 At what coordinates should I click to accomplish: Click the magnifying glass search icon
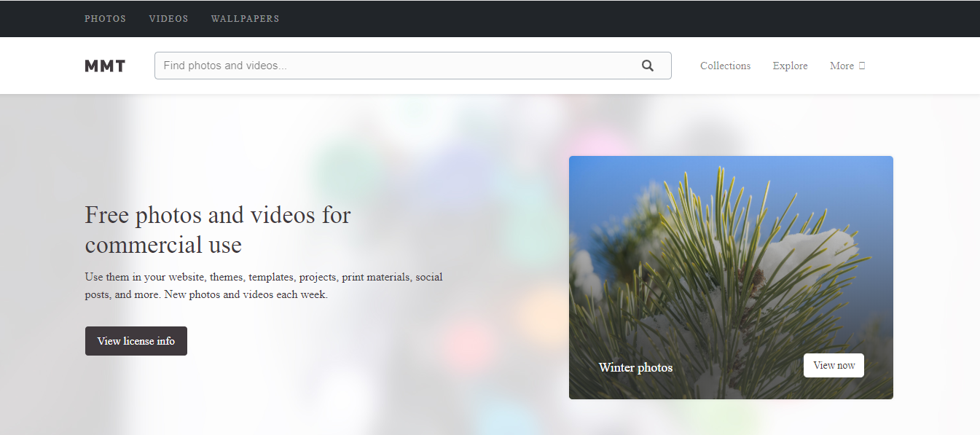[647, 66]
